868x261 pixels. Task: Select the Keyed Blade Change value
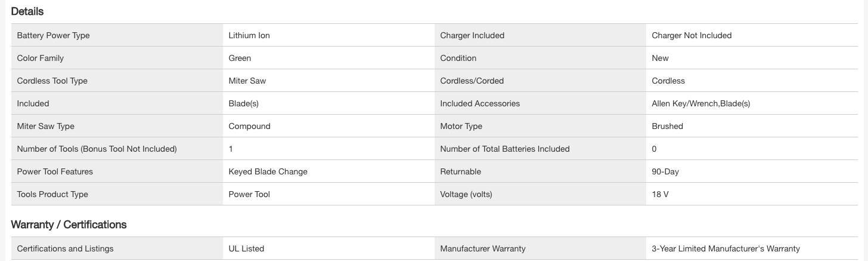pyautogui.click(x=268, y=171)
